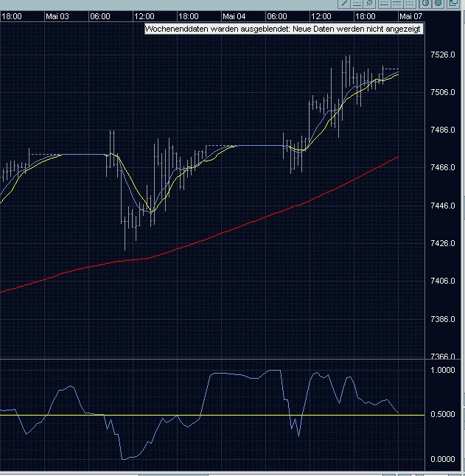The height and width of the screenshot is (476, 465).
Task: Click the 7446.0 price axis label
Action: click(x=443, y=206)
